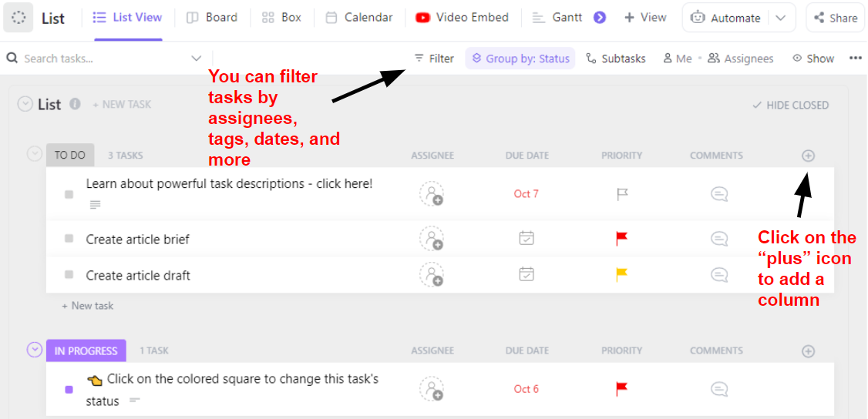This screenshot has height=419, width=868.
Task: Set due date for 'Create article brief'
Action: pos(527,238)
